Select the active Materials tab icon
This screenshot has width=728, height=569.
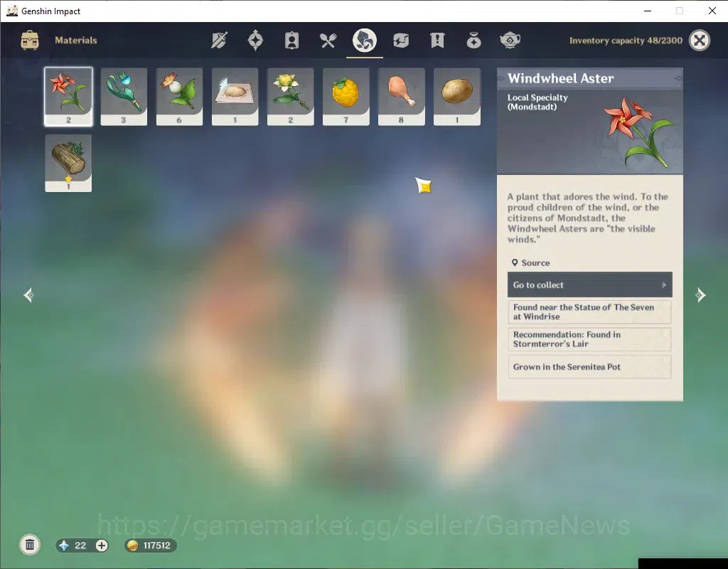(365, 40)
